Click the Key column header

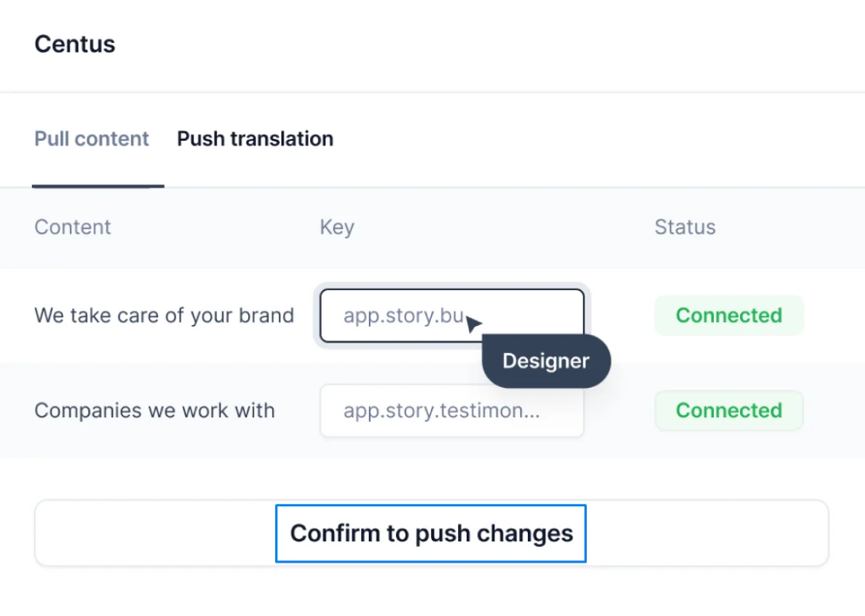pos(336,227)
